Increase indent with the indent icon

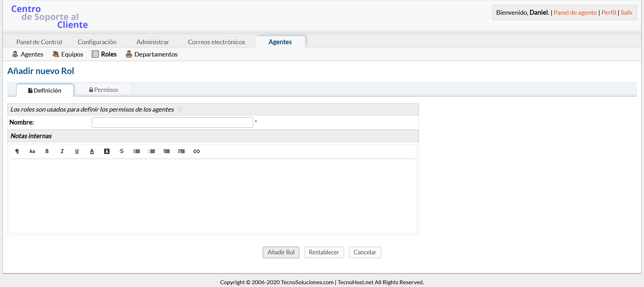point(181,151)
